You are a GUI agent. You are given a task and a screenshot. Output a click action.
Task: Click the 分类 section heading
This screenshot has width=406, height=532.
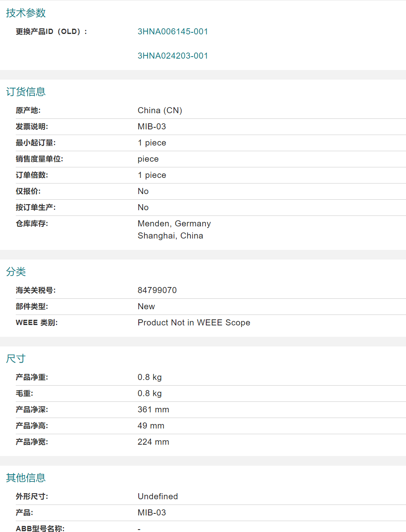16,272
